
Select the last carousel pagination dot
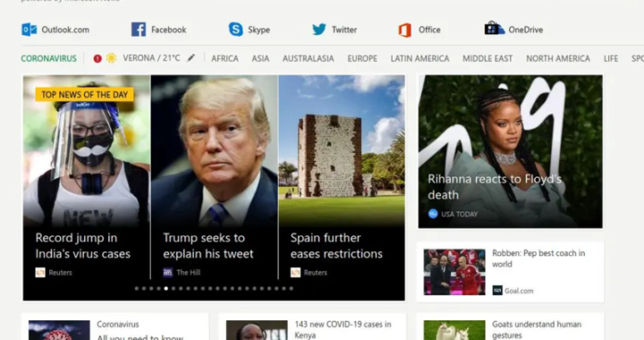tap(292, 288)
